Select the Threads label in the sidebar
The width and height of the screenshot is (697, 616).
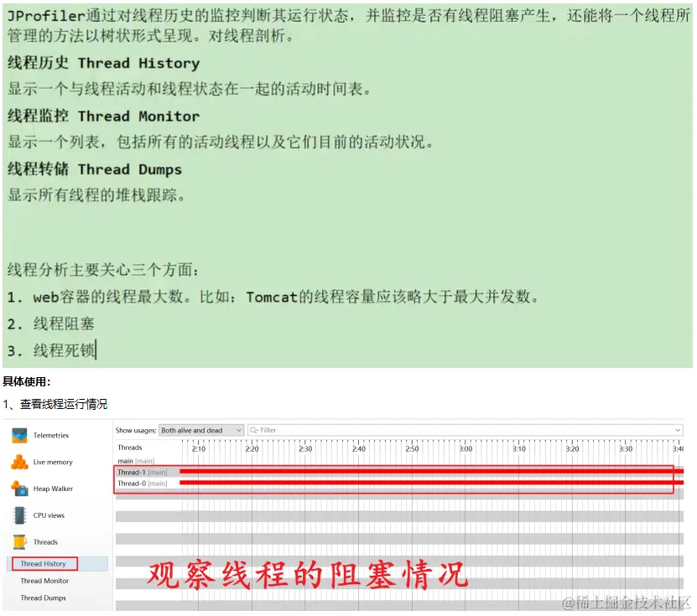pos(45,542)
